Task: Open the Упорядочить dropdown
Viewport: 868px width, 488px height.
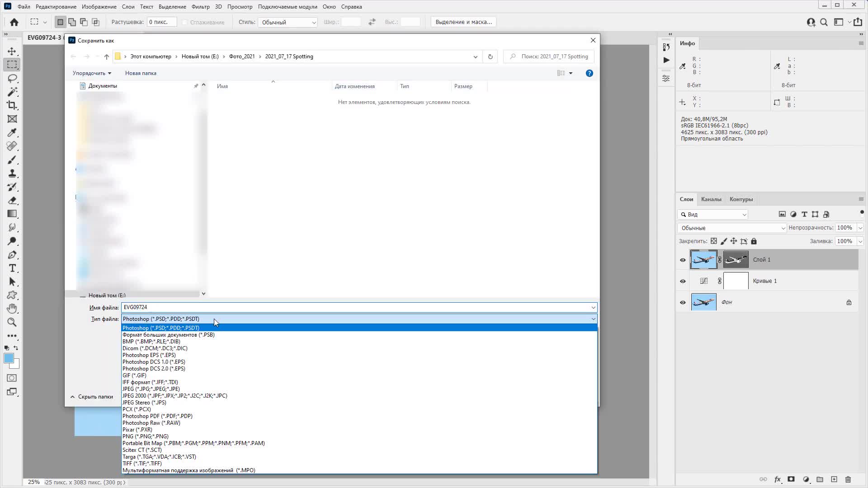Action: pyautogui.click(x=92, y=73)
